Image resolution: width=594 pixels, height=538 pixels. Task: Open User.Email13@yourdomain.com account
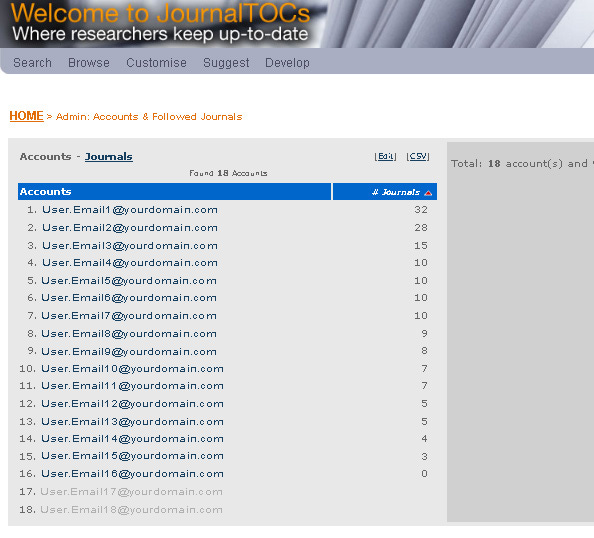(x=133, y=422)
